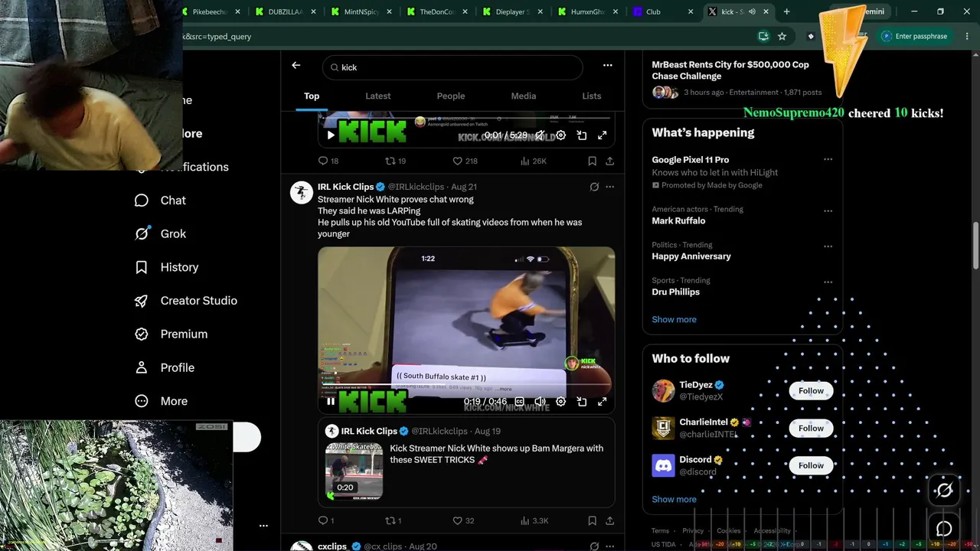Expand the More sidebar menu
This screenshot has width=980, height=551.
(x=161, y=401)
